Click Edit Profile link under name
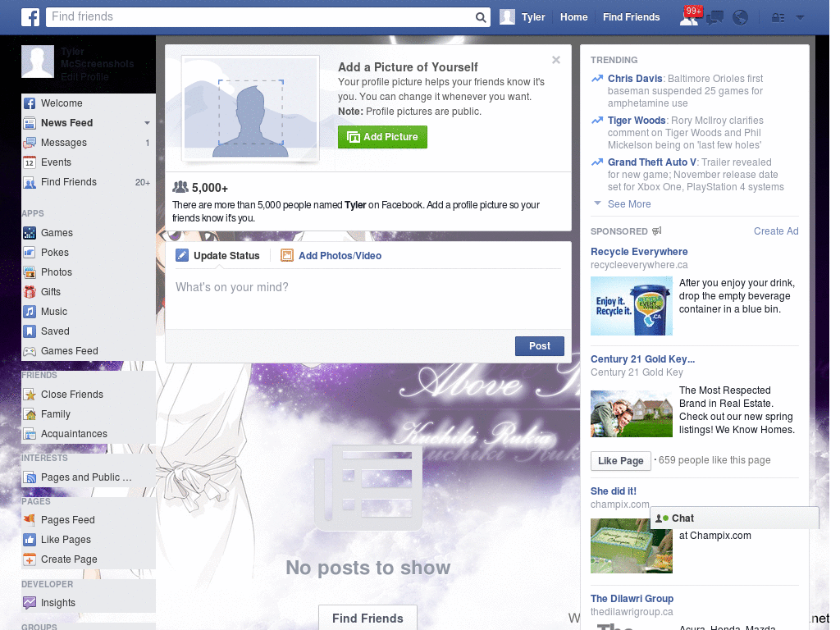 pos(84,76)
